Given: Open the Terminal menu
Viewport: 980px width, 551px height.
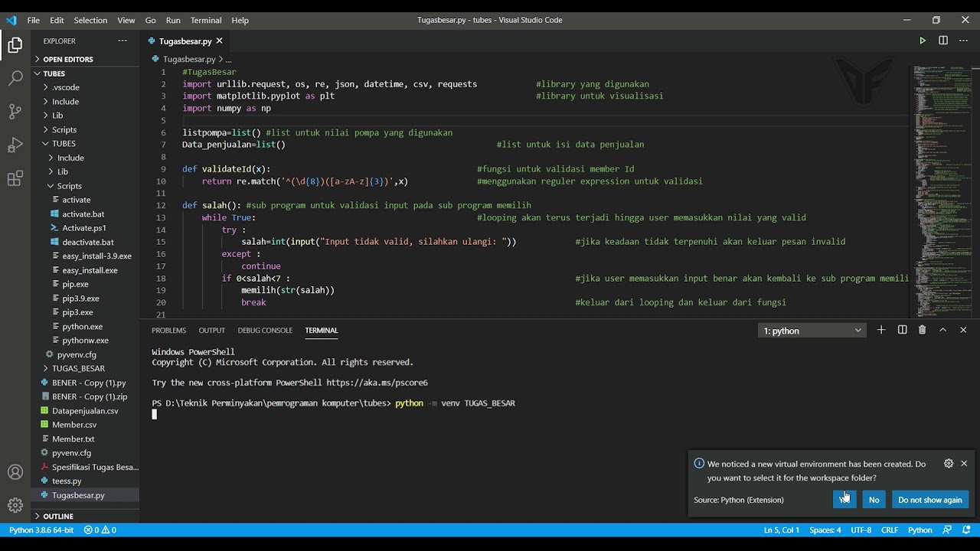Looking at the screenshot, I should 206,20.
